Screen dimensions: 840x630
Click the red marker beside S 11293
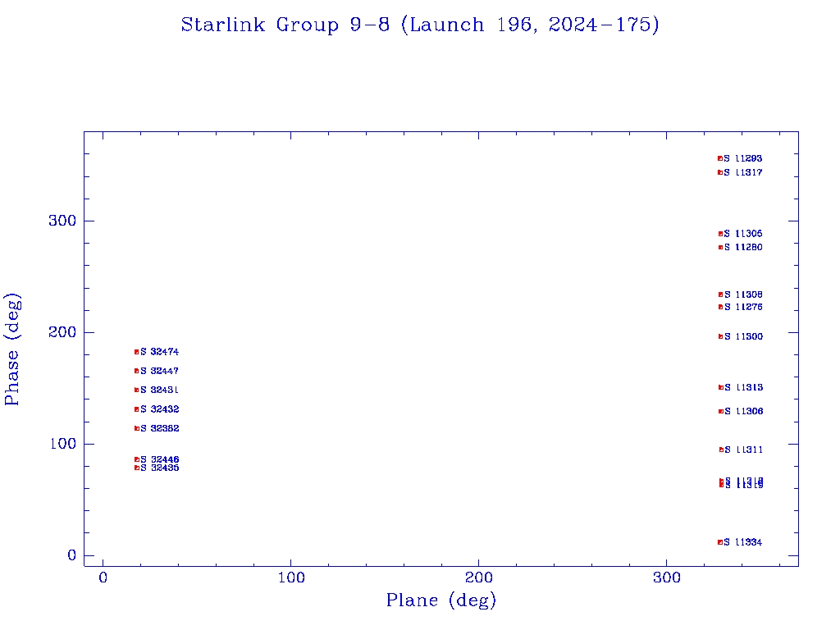click(x=720, y=158)
